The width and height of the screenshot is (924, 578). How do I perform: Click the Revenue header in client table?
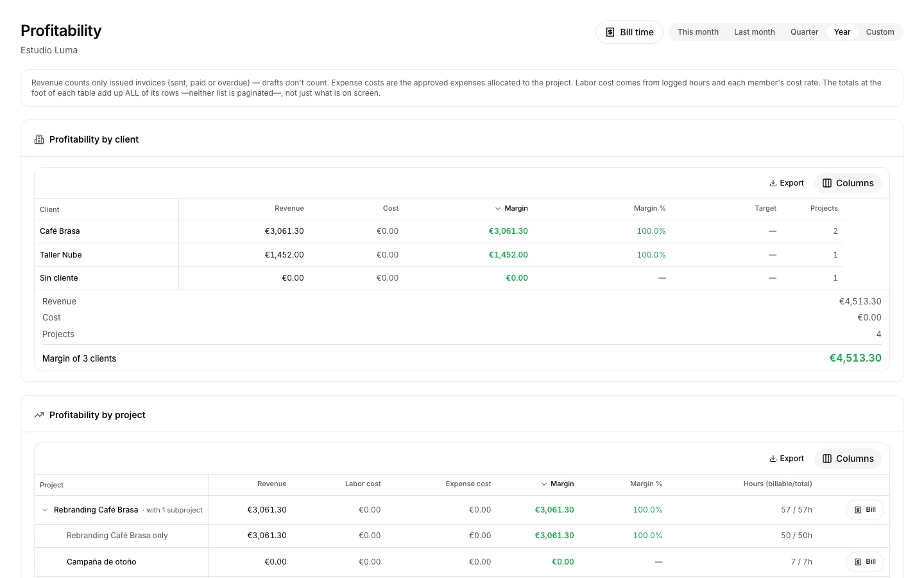pos(289,208)
